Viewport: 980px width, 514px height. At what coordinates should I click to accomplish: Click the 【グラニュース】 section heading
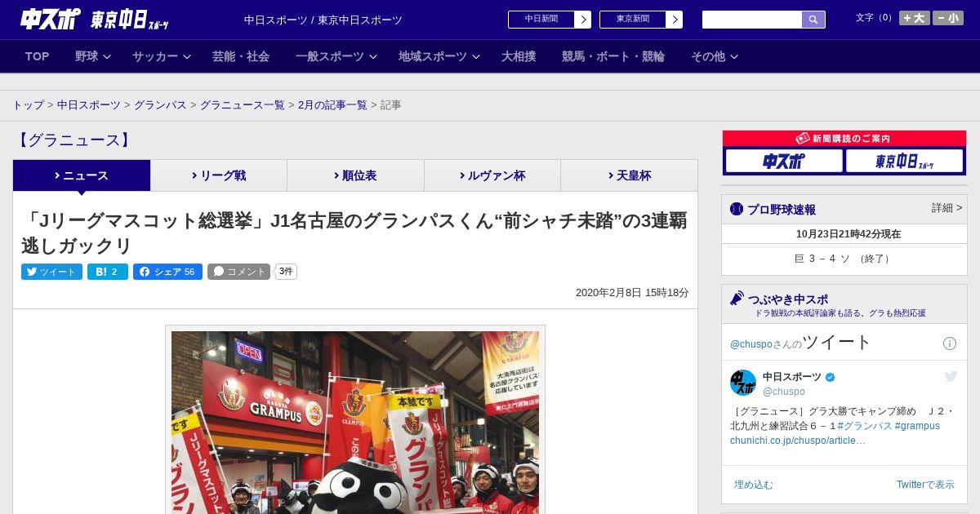point(73,140)
